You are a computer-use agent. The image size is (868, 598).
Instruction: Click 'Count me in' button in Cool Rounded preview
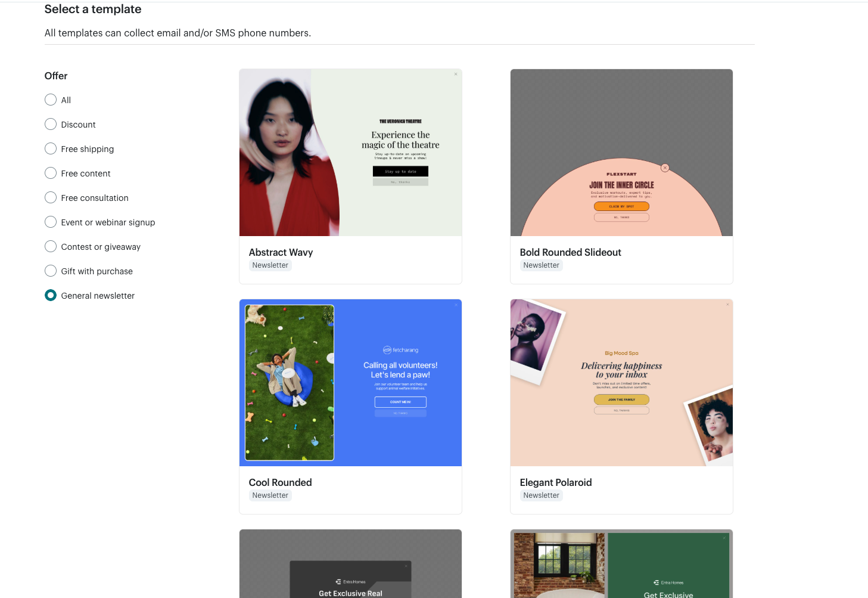[400, 402]
